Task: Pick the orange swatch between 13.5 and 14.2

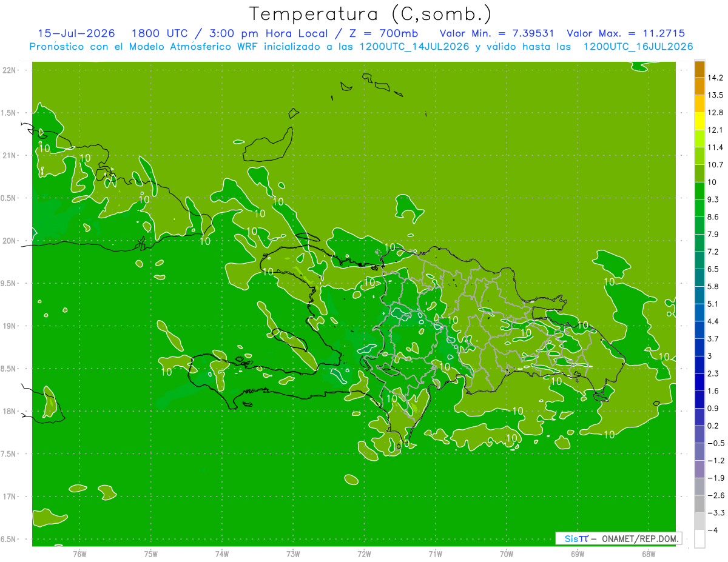Action: click(699, 87)
